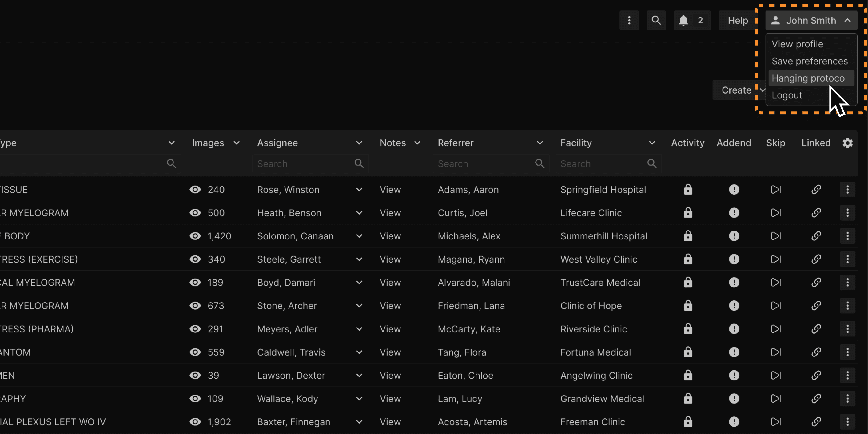
Task: Select Hanging protocol from user menu
Action: pyautogui.click(x=809, y=78)
